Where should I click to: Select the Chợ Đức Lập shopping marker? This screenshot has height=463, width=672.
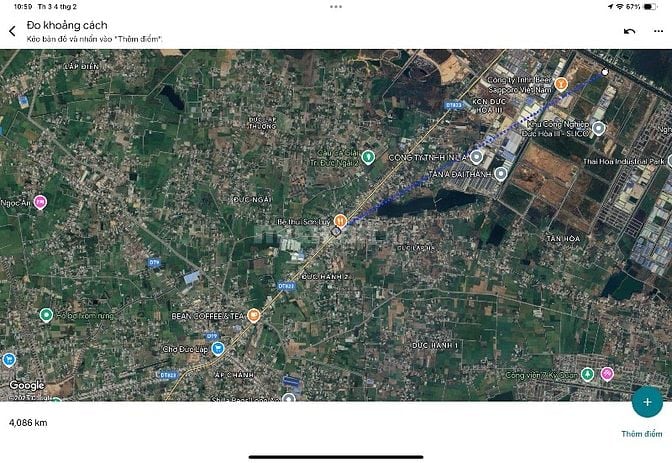pyautogui.click(x=218, y=348)
